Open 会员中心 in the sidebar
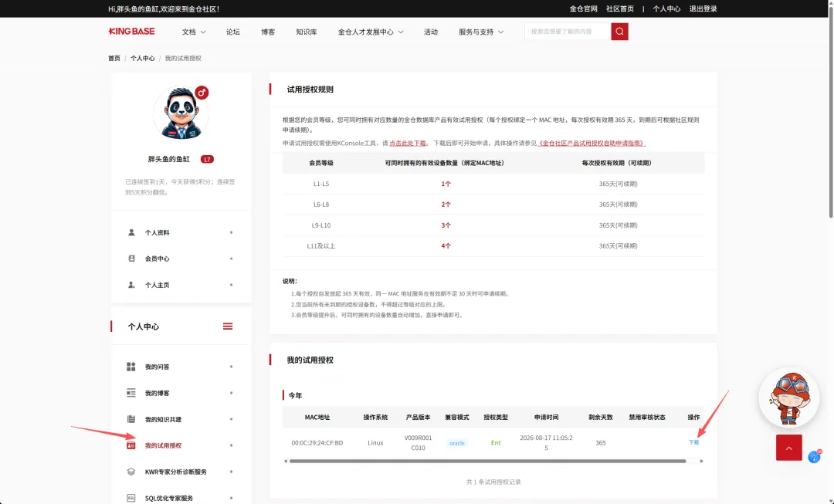Viewport: 834px width, 504px height. 158,259
